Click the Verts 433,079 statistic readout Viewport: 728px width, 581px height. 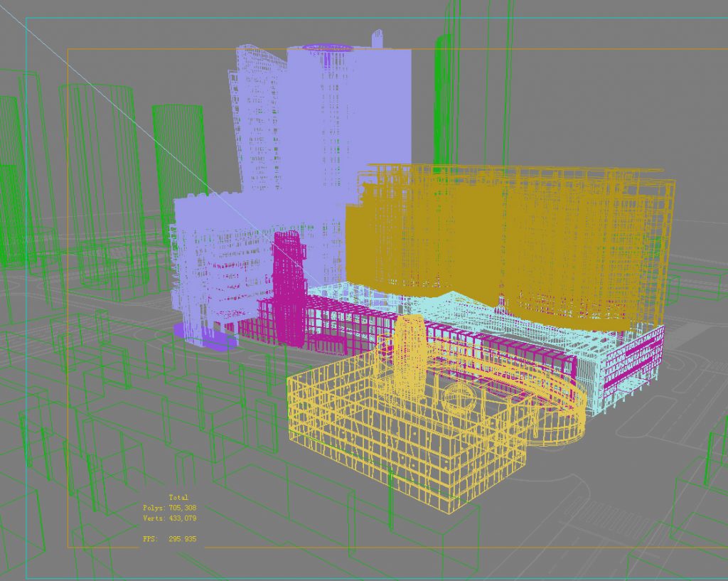click(x=169, y=517)
